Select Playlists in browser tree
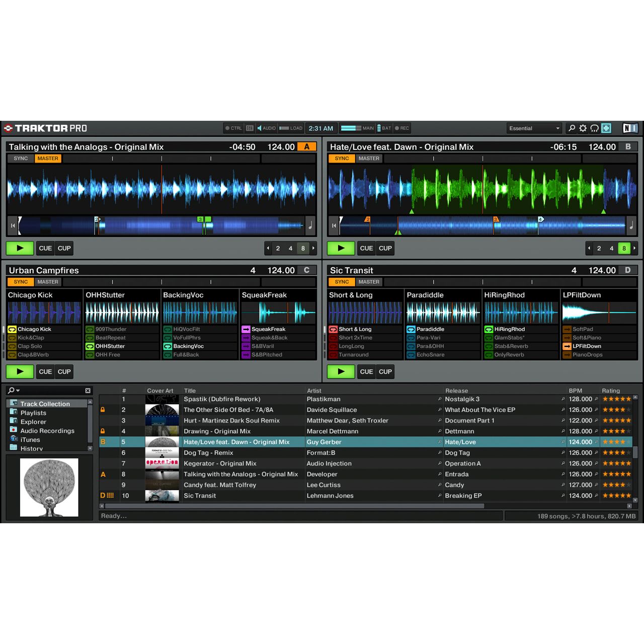644x644 pixels. pos(33,413)
